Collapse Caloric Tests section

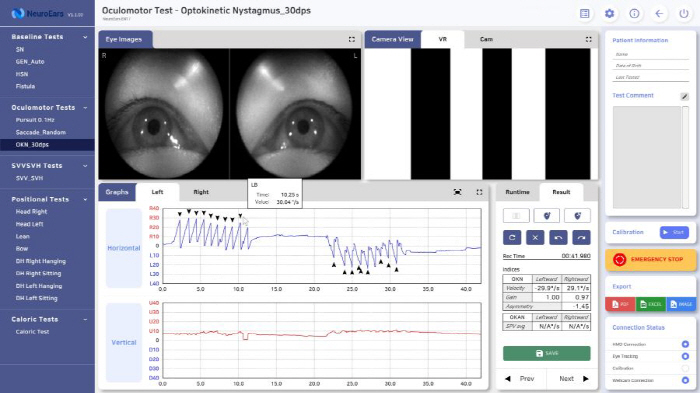pos(85,319)
